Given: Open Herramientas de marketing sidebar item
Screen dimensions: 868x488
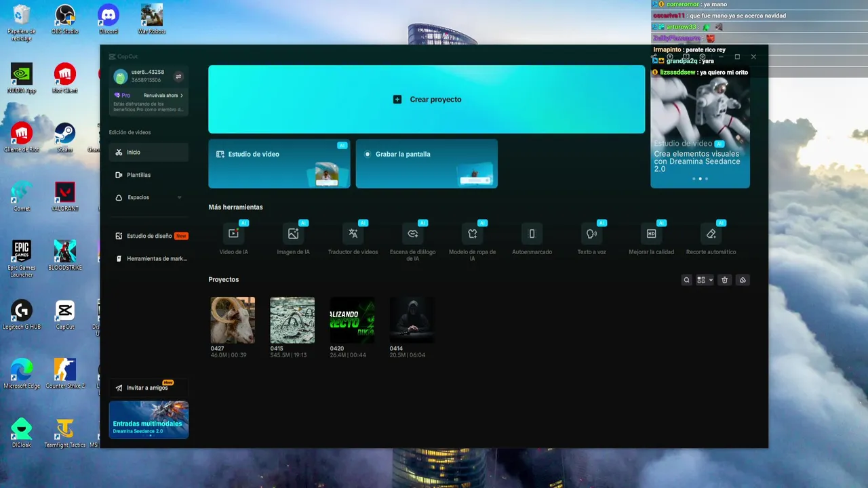Looking at the screenshot, I should pos(149,259).
